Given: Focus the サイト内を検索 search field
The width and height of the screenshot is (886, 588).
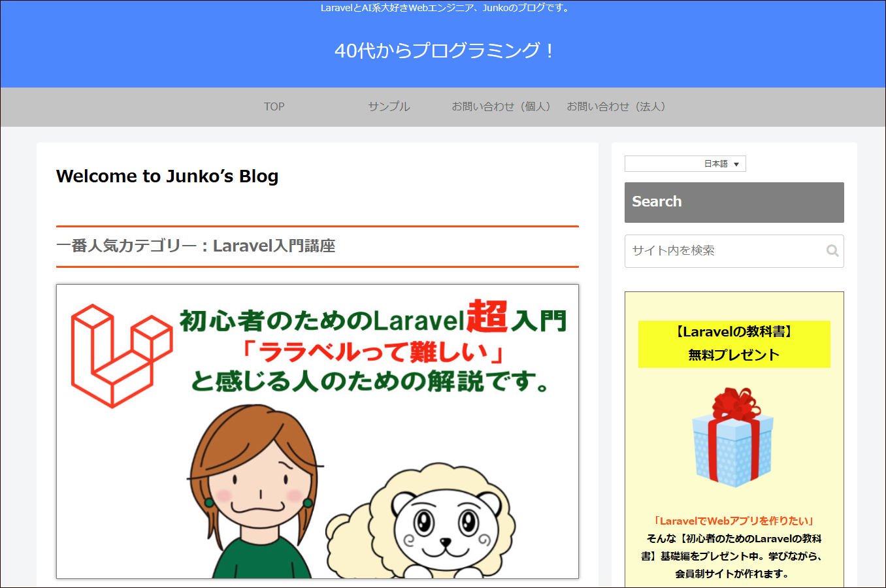Looking at the screenshot, I should pyautogui.click(x=734, y=251).
